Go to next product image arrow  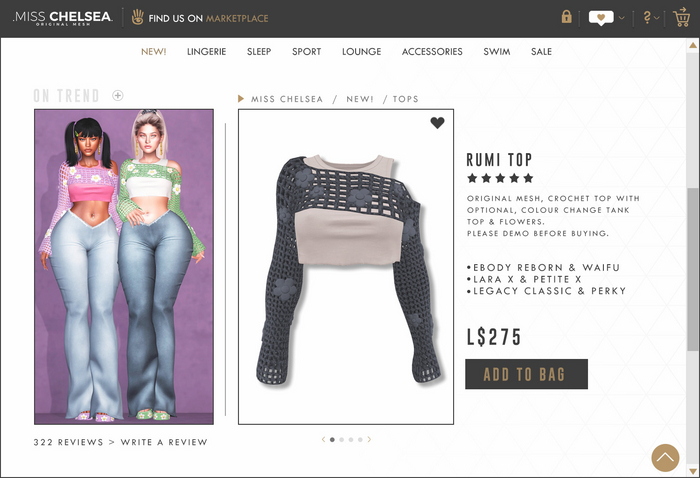369,440
